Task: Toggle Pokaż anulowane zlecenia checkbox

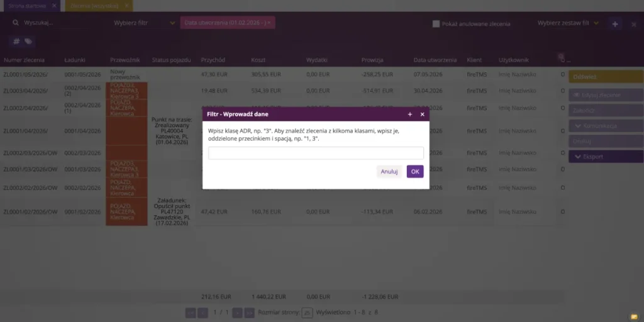Action: pyautogui.click(x=436, y=24)
